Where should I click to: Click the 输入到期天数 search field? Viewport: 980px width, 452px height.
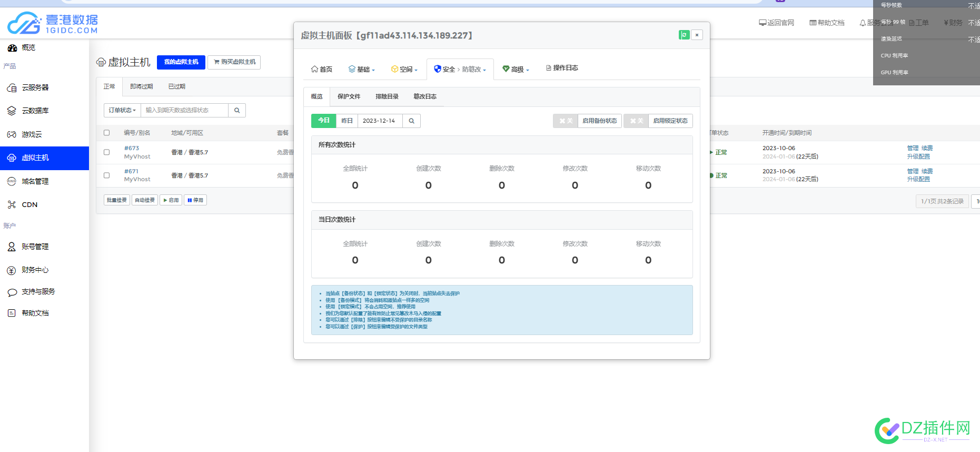(184, 110)
